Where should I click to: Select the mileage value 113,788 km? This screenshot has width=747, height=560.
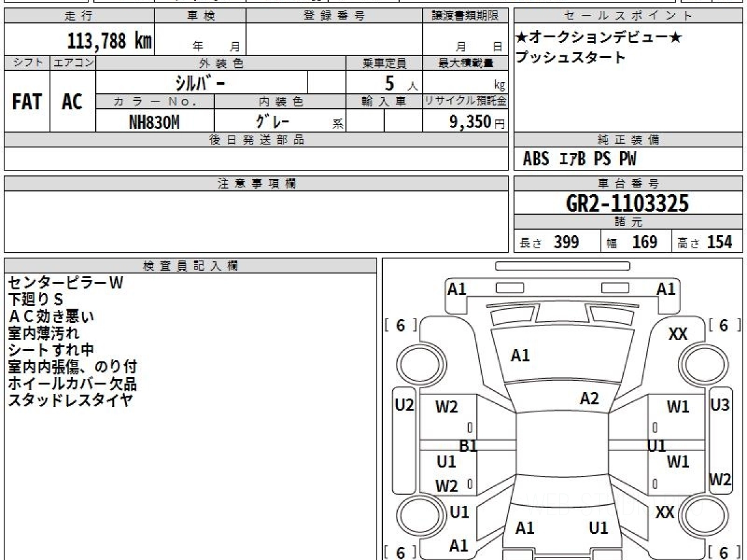pyautogui.click(x=110, y=42)
